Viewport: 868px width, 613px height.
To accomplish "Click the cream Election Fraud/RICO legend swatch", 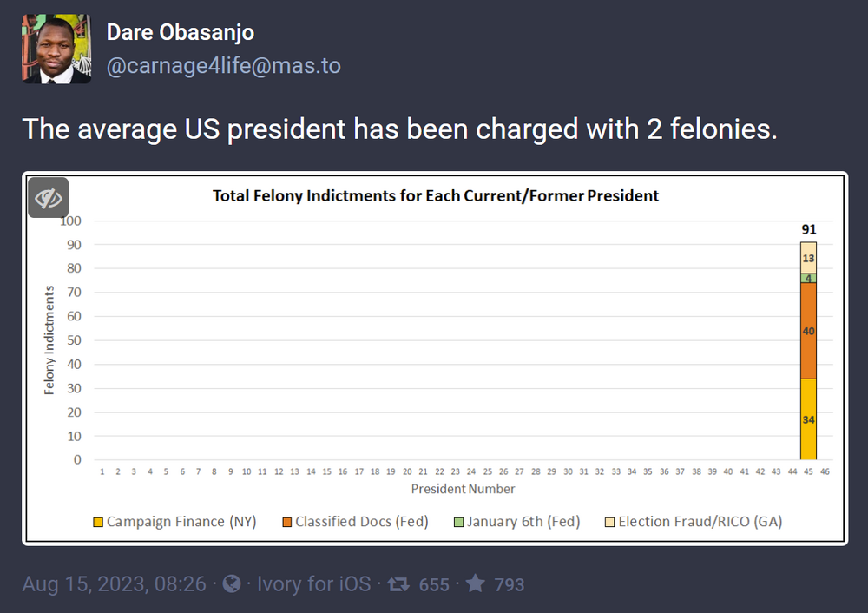I will (609, 523).
